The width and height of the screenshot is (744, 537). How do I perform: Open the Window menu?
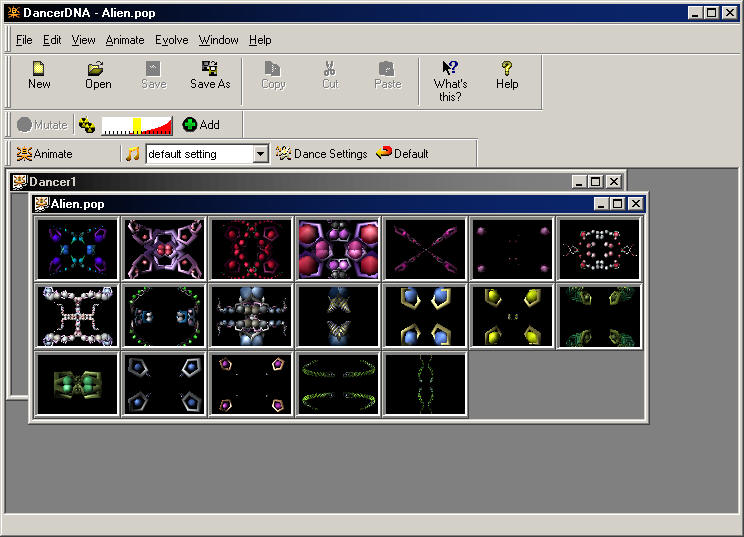tap(218, 40)
